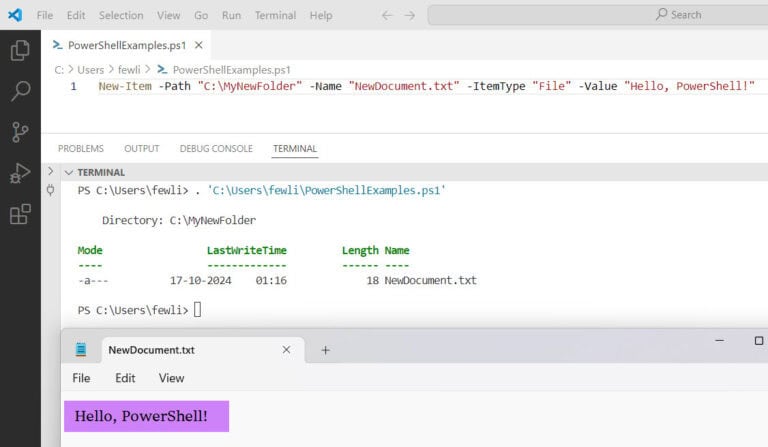Open the Selection menu
The height and width of the screenshot is (447, 768).
tap(121, 16)
